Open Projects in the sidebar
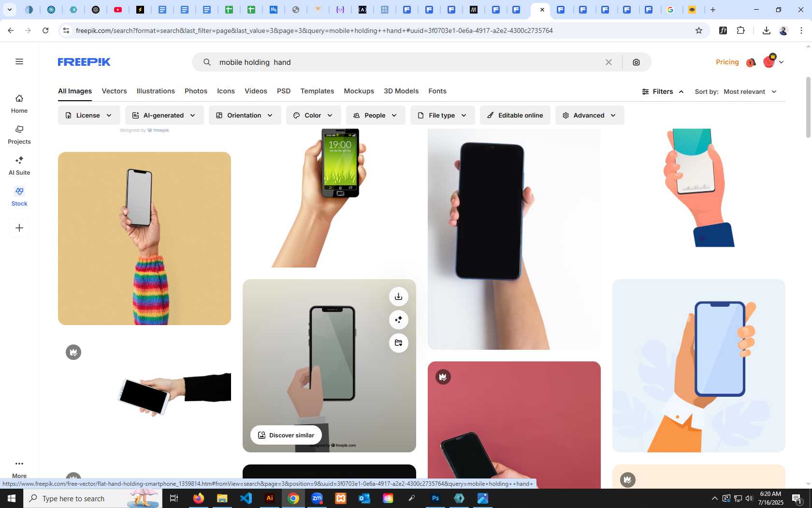The height and width of the screenshot is (508, 812). tap(19, 135)
